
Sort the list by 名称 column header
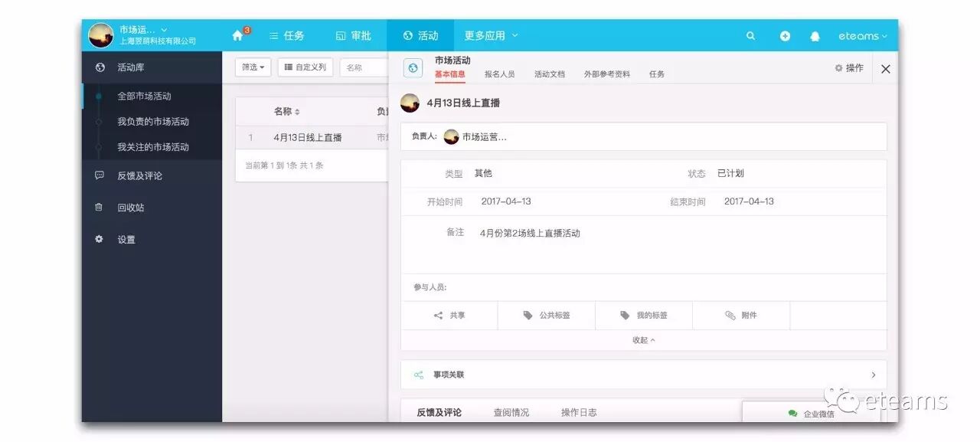tap(287, 112)
